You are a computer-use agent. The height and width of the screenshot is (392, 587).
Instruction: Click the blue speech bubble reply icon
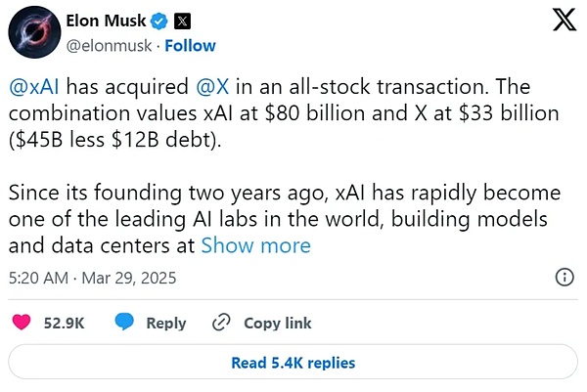click(124, 322)
